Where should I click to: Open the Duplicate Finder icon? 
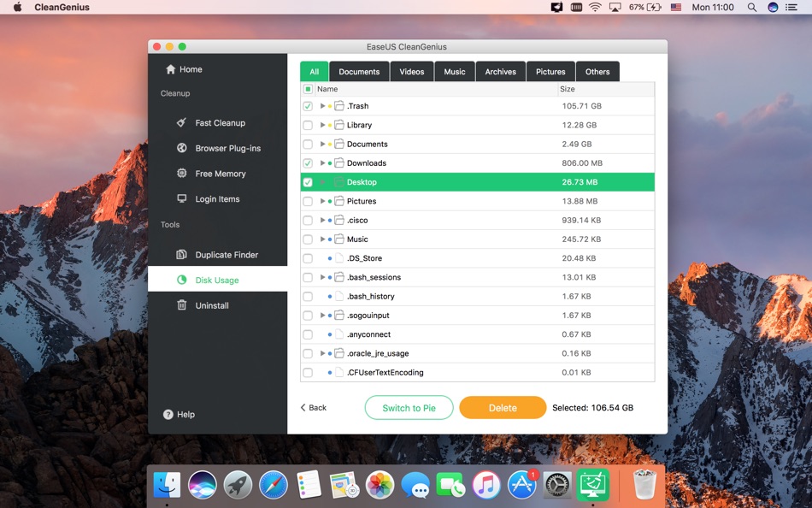182,255
